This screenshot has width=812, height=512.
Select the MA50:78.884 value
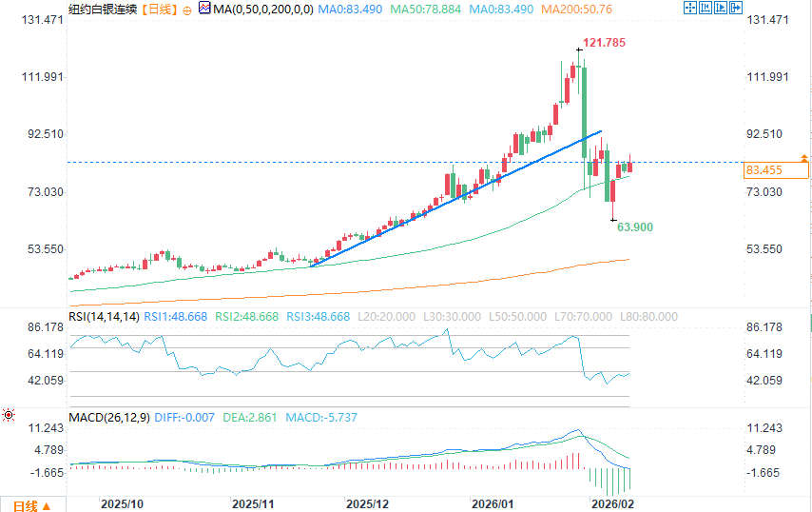point(426,10)
